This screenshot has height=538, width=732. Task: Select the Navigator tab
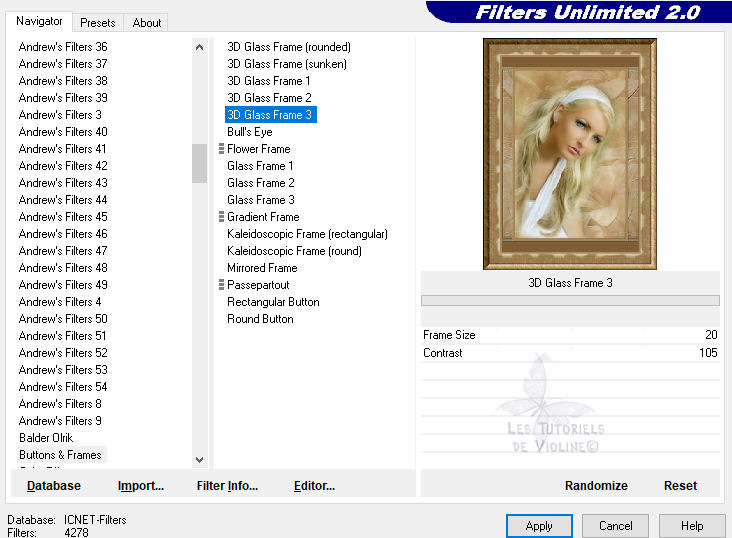coord(39,21)
